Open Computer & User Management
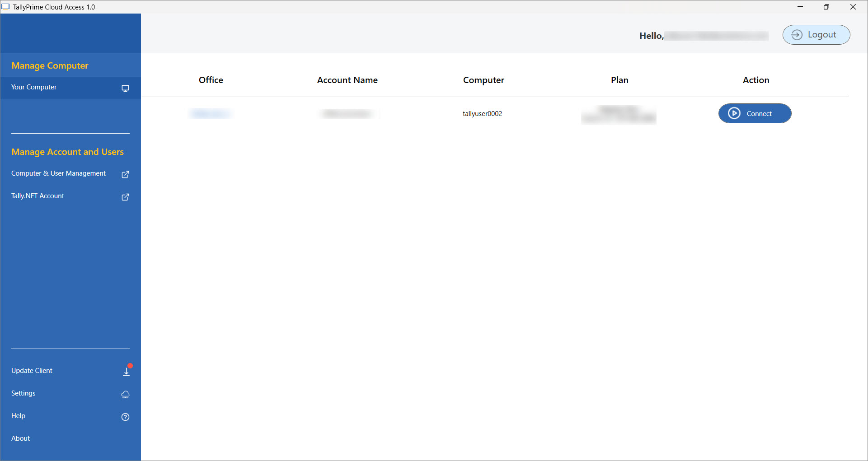Viewport: 868px width, 461px height. 70,174
